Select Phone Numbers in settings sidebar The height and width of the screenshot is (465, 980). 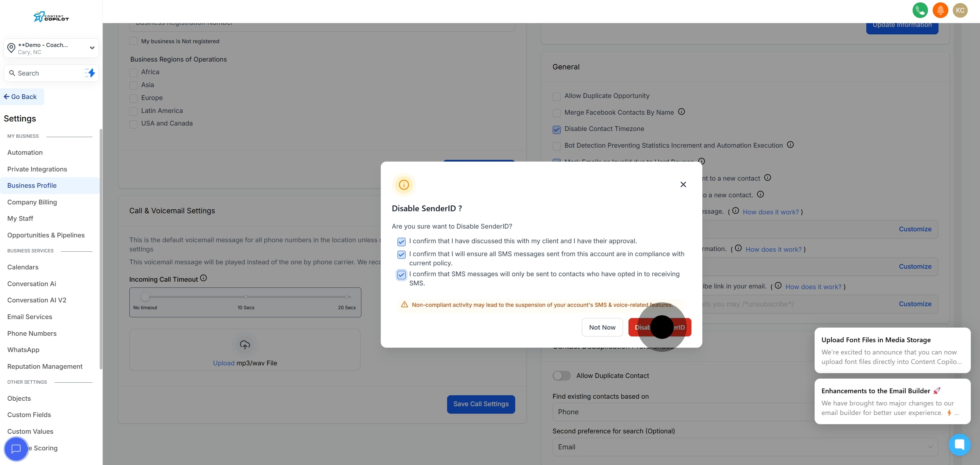pos(32,333)
